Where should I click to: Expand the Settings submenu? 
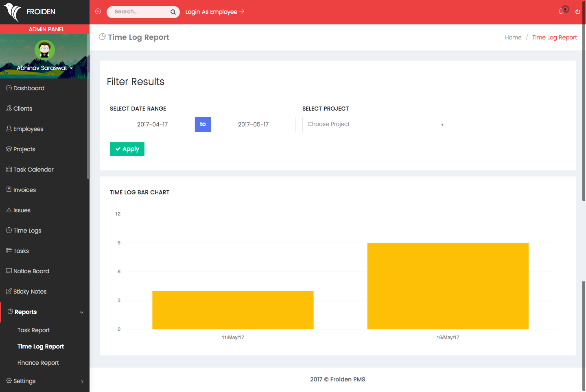pos(82,381)
